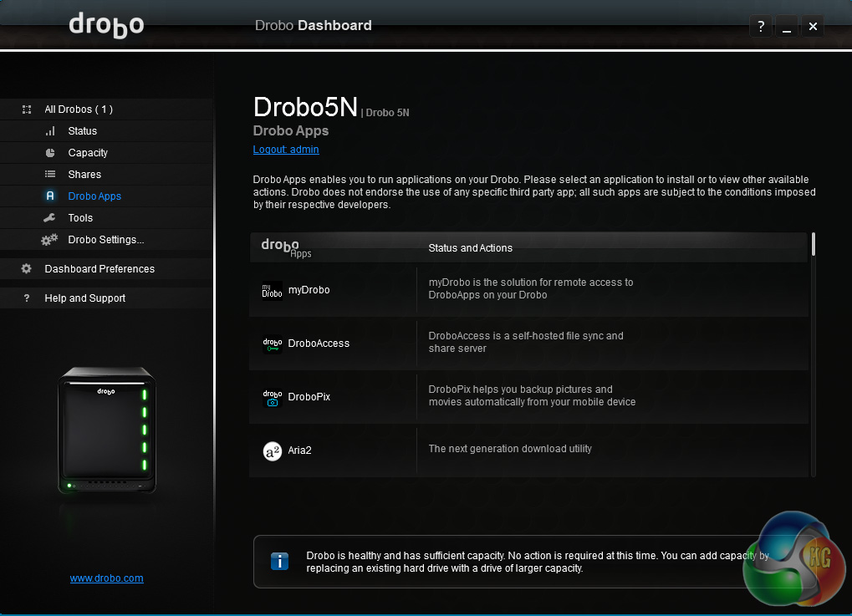Click the Tools wrench icon
Viewport: 852px width, 616px height.
(50, 218)
